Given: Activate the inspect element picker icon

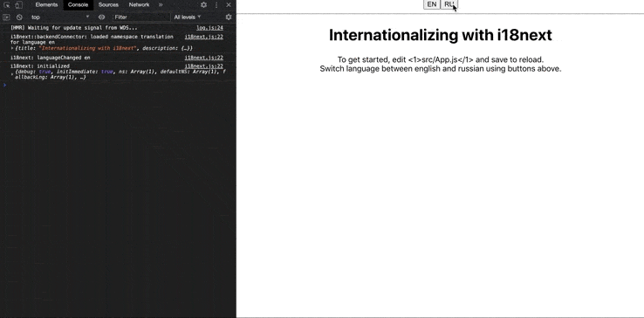Looking at the screenshot, I should coord(7,5).
